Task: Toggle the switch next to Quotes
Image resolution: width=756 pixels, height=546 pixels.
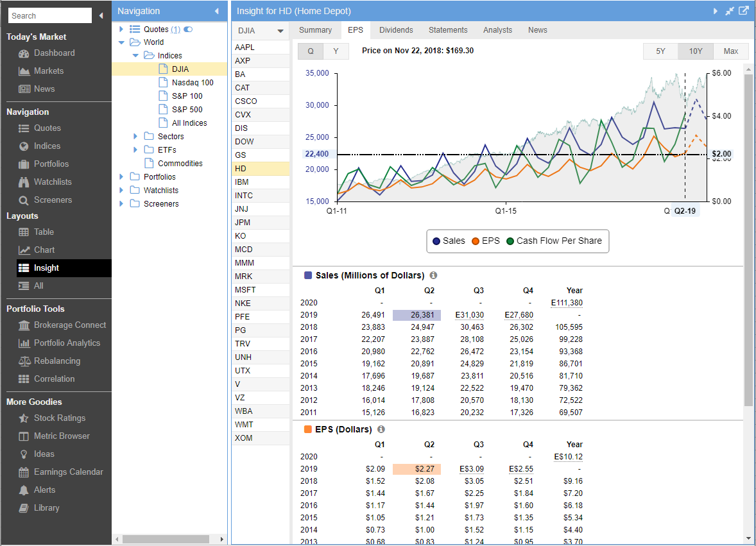Action: click(x=188, y=30)
